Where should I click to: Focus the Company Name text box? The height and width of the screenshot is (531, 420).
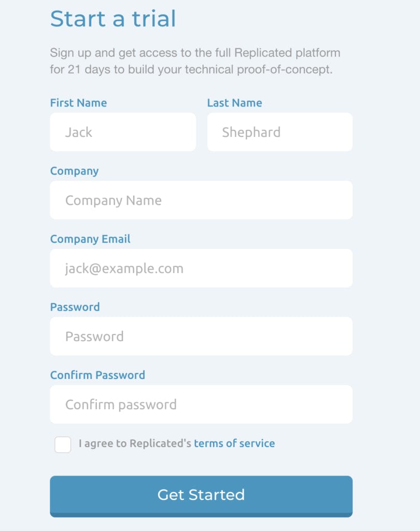201,200
